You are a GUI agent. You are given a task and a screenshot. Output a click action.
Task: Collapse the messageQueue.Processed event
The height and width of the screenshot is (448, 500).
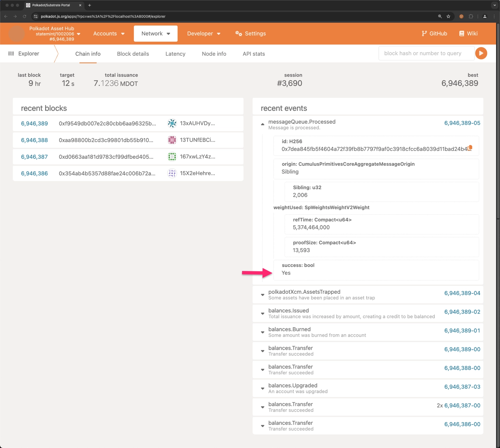pyautogui.click(x=263, y=124)
